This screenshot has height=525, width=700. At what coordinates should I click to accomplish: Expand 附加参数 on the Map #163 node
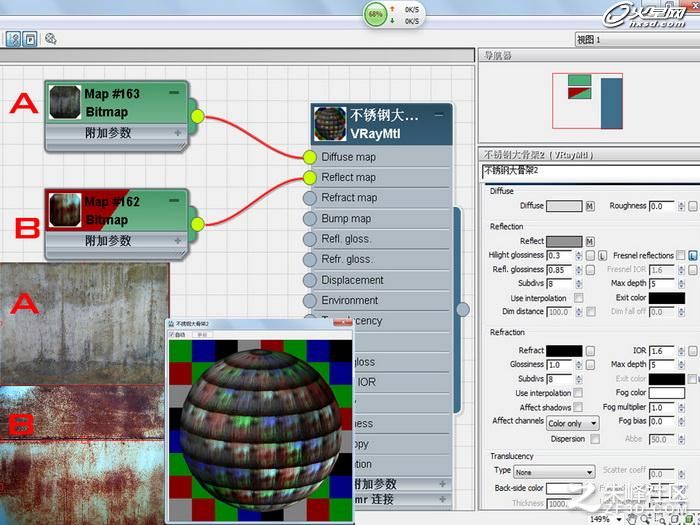(x=178, y=133)
